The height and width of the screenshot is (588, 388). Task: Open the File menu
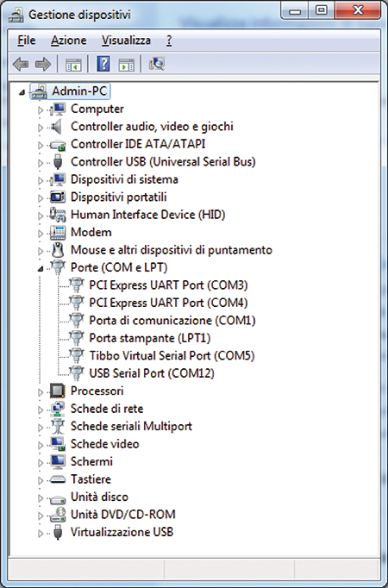27,41
